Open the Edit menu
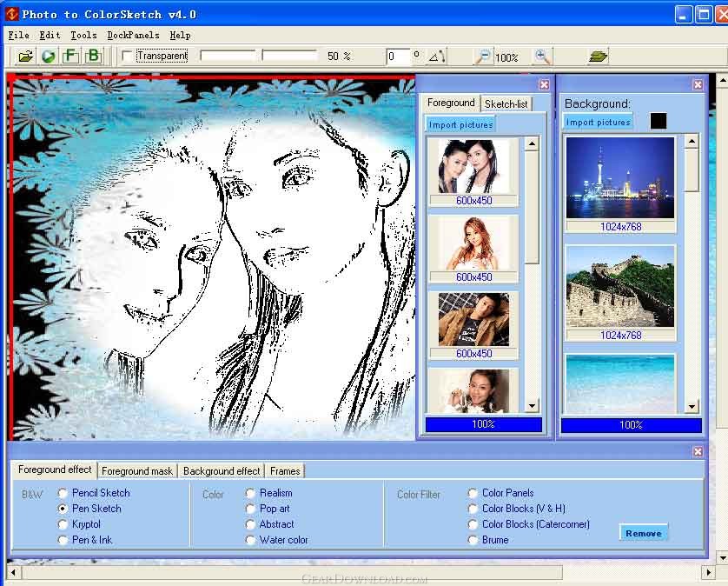 tap(50, 35)
